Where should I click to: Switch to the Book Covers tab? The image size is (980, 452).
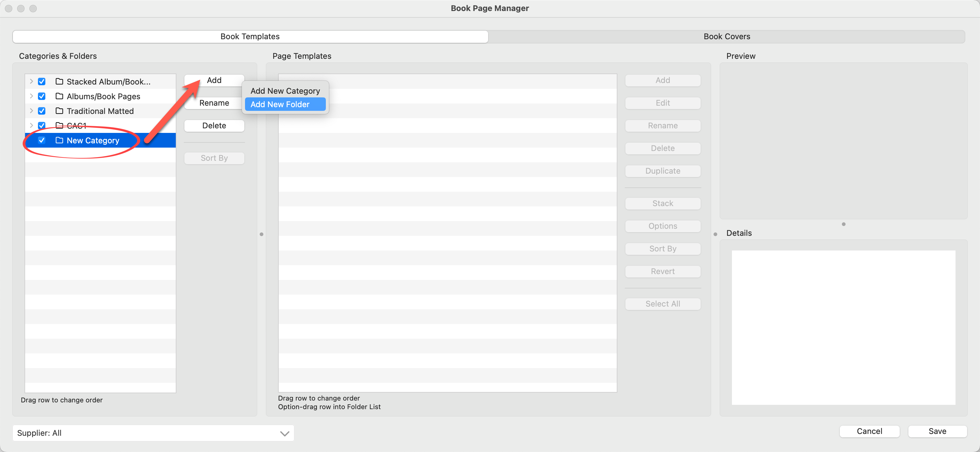coord(727,36)
